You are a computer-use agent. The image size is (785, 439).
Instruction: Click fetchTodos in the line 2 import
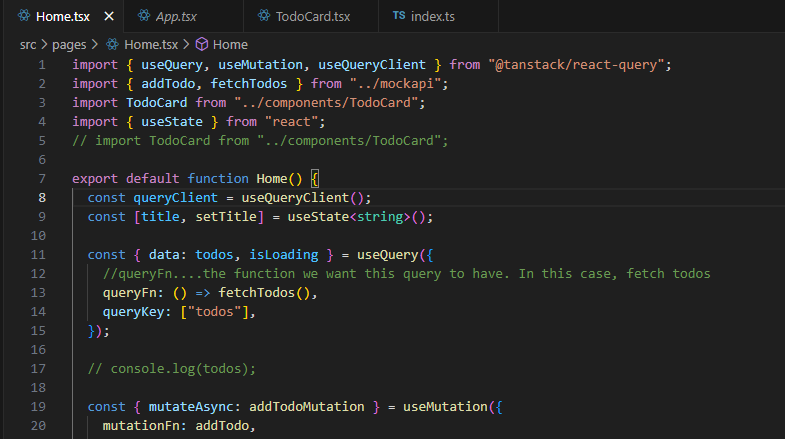249,84
